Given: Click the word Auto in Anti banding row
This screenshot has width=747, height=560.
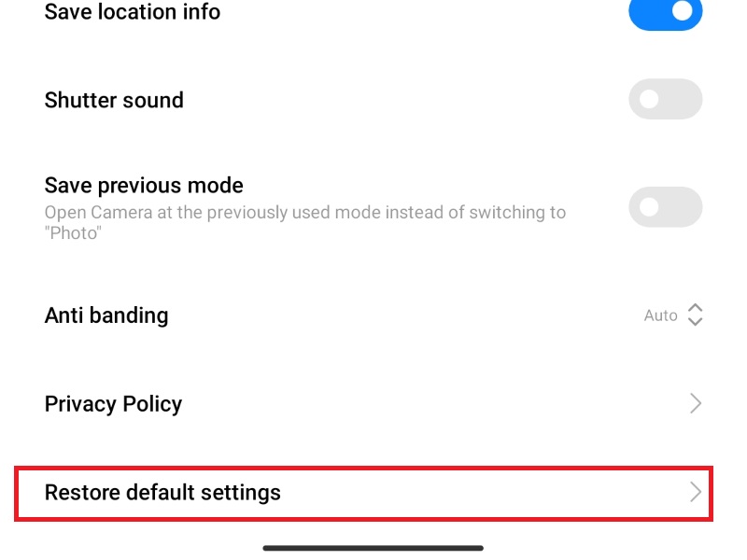Looking at the screenshot, I should point(660,315).
